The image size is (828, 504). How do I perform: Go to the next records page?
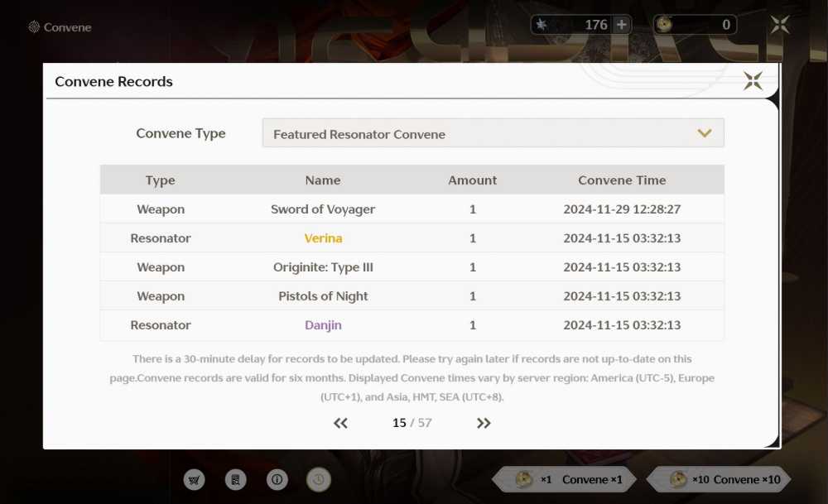484,423
